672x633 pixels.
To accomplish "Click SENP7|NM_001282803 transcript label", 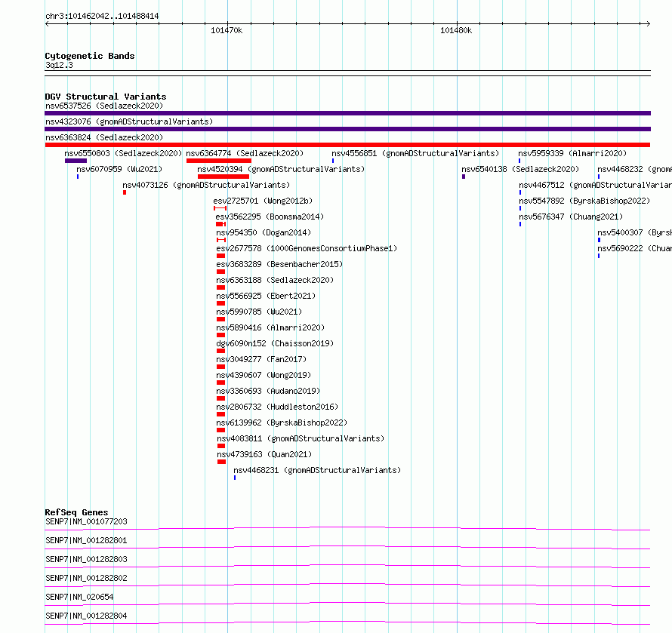I will click(86, 559).
